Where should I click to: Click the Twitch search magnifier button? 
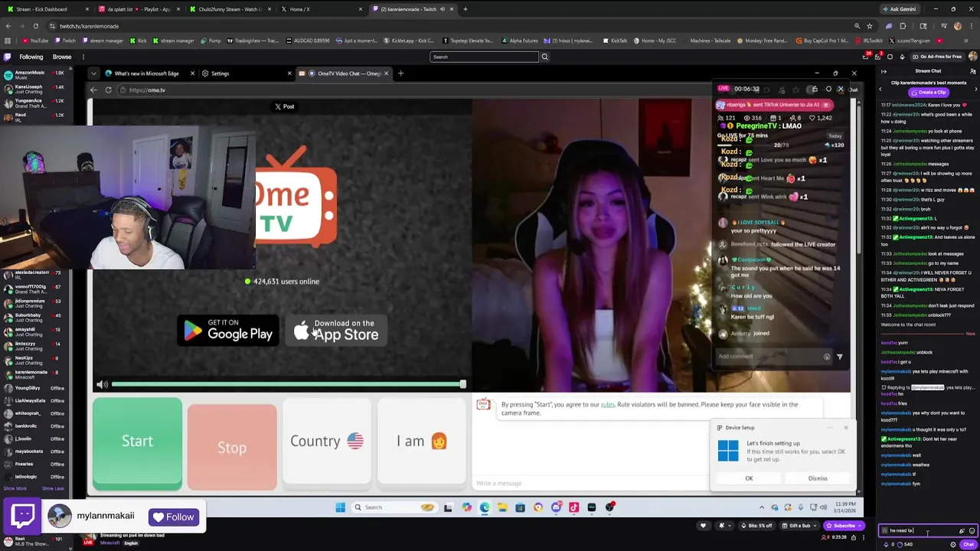tap(544, 57)
